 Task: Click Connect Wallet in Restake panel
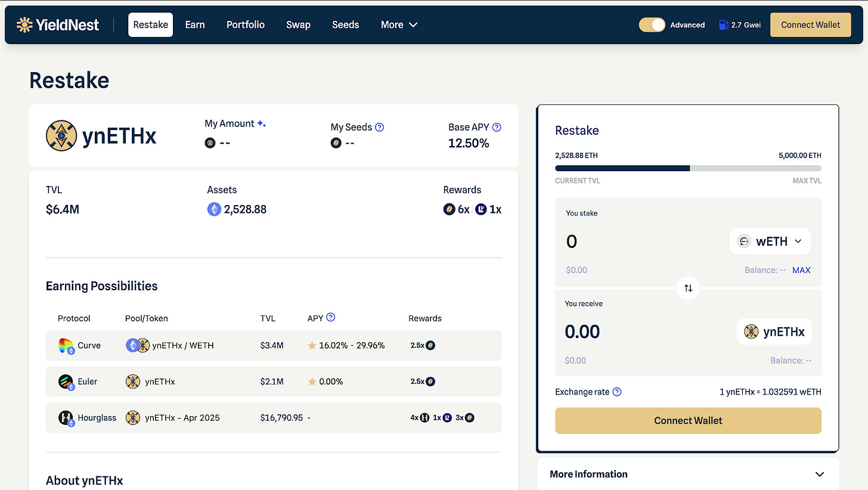[x=688, y=420]
